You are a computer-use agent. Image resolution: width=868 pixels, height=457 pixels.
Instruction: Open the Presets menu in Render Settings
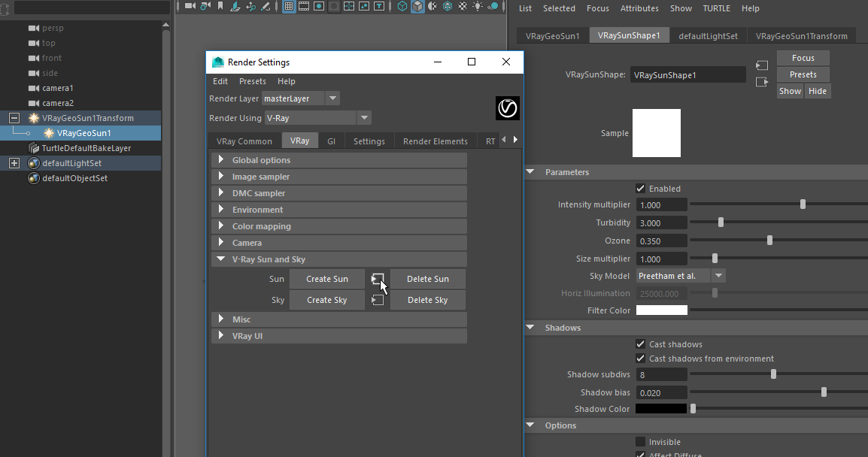(253, 81)
